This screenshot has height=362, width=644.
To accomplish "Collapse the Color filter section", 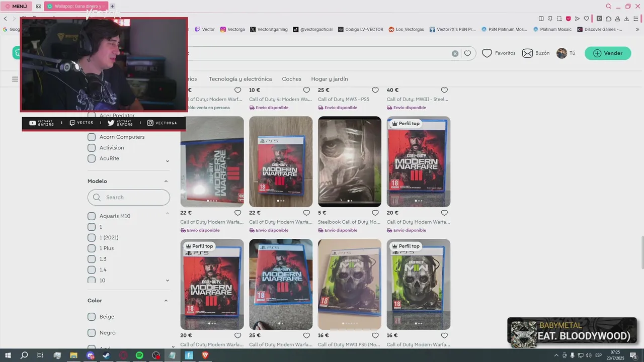I will tap(166, 301).
